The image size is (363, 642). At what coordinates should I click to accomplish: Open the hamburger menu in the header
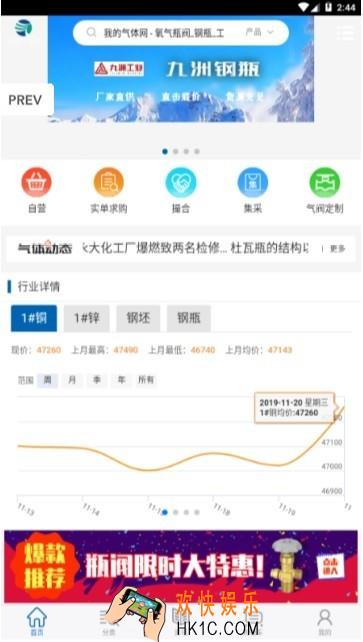point(345,33)
